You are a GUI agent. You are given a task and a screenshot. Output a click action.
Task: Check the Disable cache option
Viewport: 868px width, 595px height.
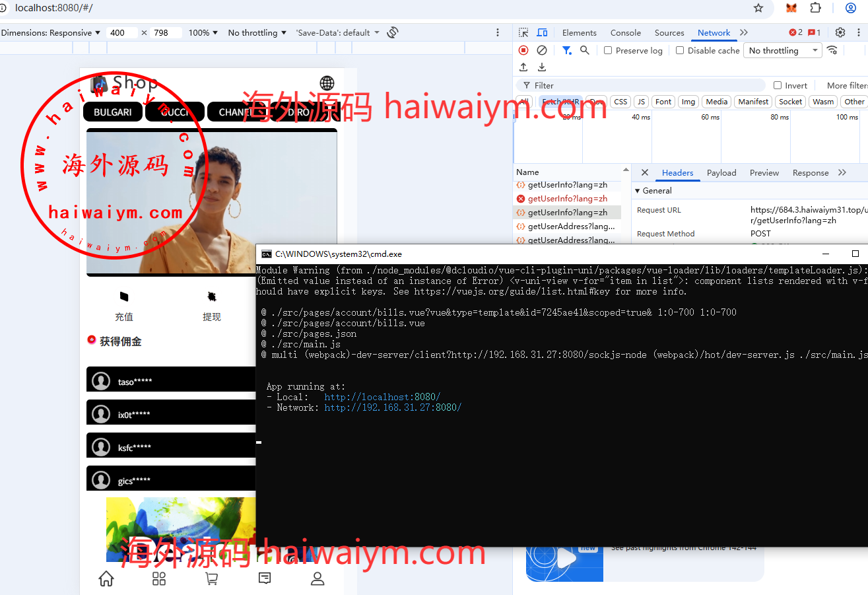click(x=680, y=51)
